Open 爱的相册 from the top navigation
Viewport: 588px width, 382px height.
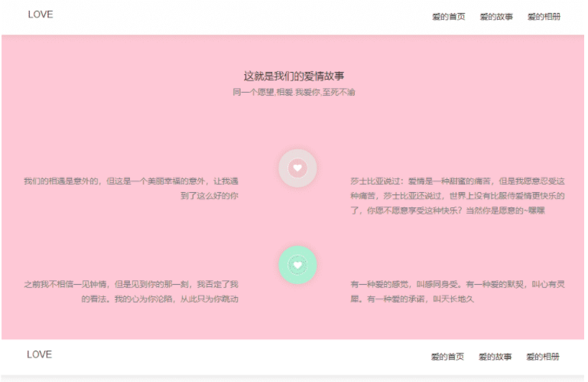pyautogui.click(x=544, y=16)
